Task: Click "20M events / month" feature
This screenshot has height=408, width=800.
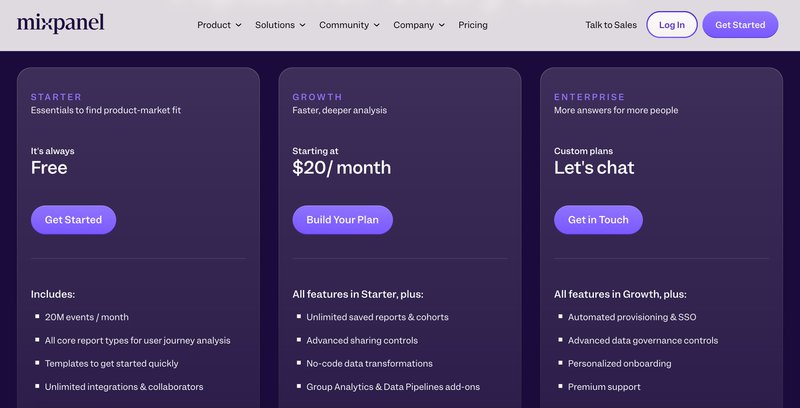Action: (x=87, y=317)
